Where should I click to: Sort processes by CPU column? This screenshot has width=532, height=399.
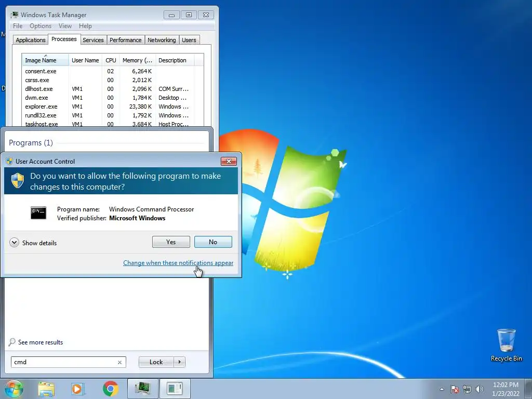(x=111, y=60)
